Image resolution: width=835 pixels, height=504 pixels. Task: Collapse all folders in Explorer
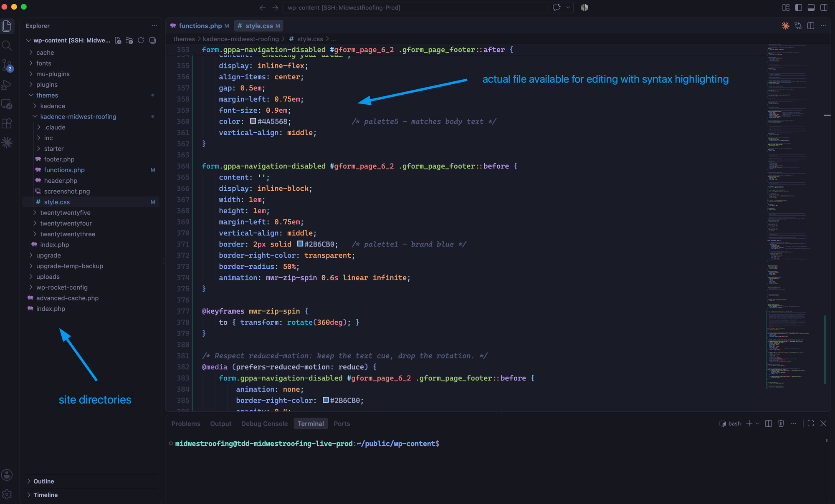[153, 40]
